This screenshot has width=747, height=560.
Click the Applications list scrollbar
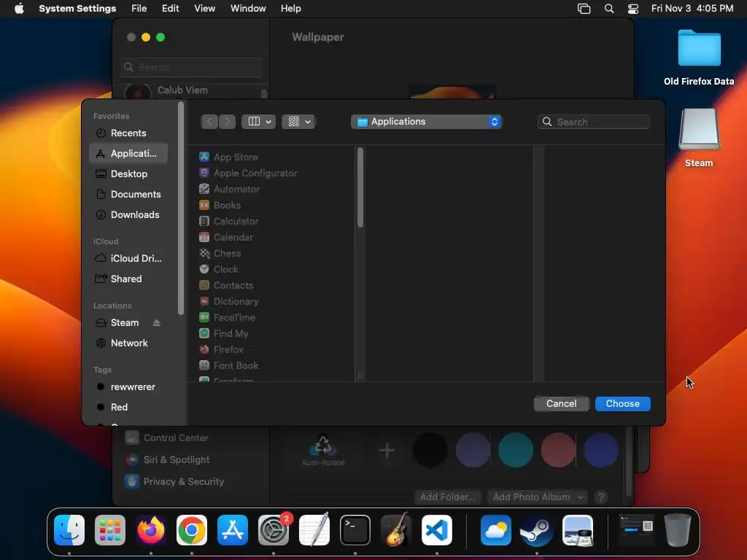[x=360, y=187]
